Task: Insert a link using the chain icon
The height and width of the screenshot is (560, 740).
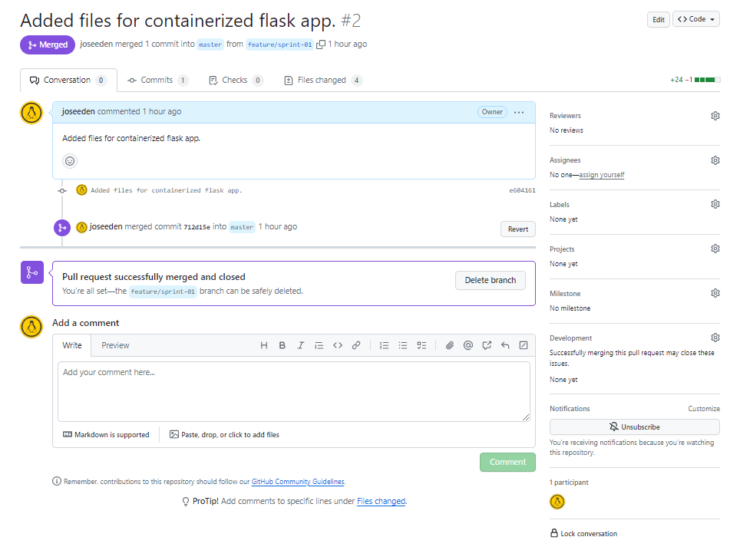Action: tap(356, 345)
